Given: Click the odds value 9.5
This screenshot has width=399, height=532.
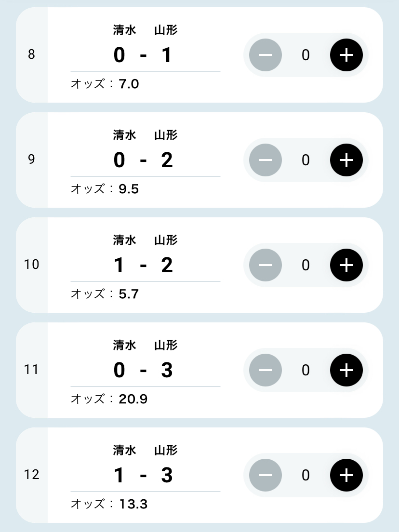Looking at the screenshot, I should click(x=129, y=189).
